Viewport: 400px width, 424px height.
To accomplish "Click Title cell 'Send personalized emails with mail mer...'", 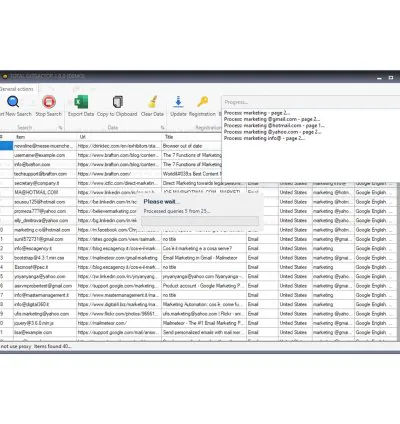I will coord(204,333).
